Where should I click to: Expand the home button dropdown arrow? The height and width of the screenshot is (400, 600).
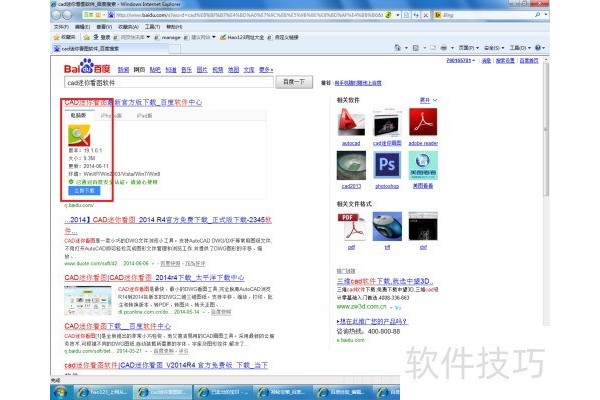tap(406, 48)
